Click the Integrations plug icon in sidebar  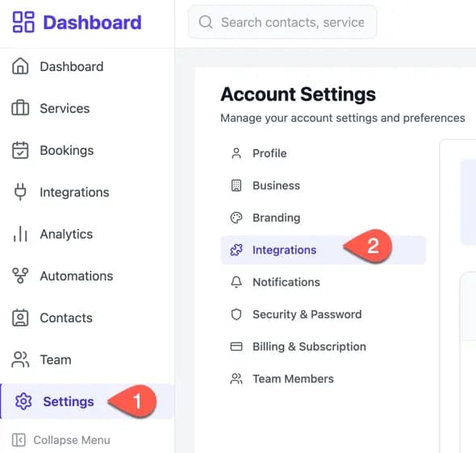tap(20, 192)
